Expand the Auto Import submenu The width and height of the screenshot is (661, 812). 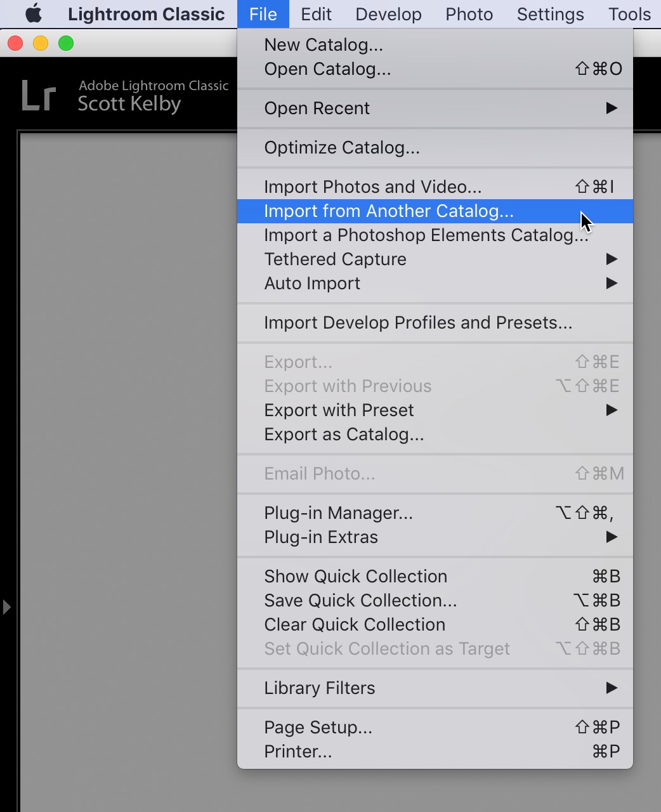(x=435, y=284)
